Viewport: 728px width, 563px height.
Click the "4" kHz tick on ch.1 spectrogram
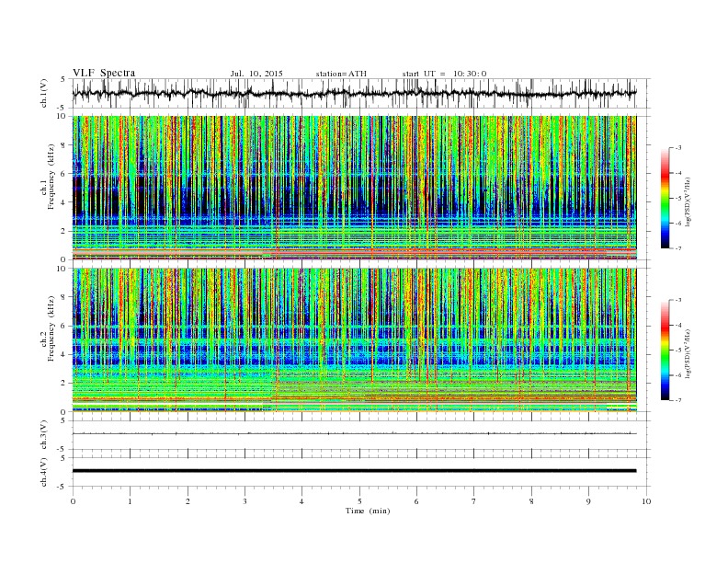coord(64,202)
